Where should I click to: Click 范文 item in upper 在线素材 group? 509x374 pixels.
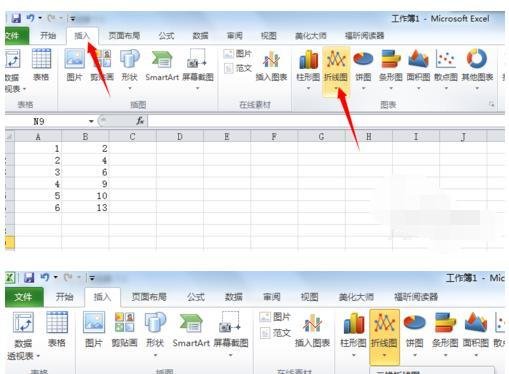click(238, 68)
